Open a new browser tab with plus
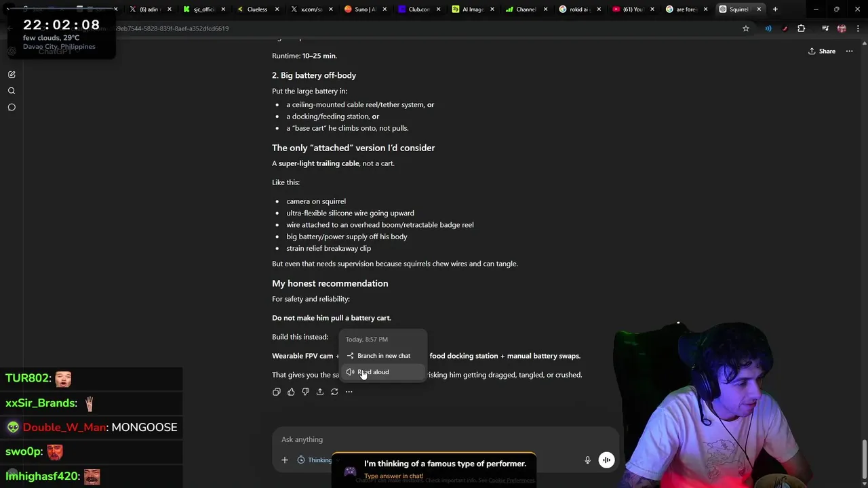The image size is (868, 488). pos(775,9)
